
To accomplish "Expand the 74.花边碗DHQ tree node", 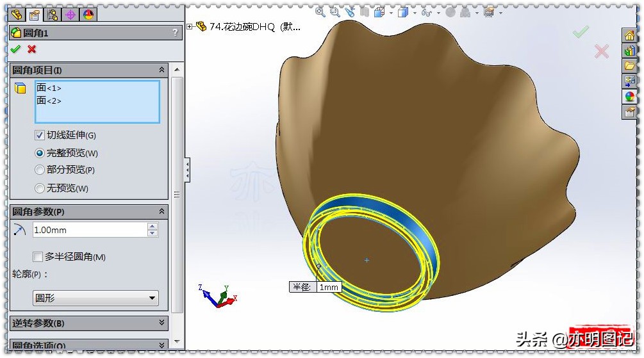I will click(189, 27).
